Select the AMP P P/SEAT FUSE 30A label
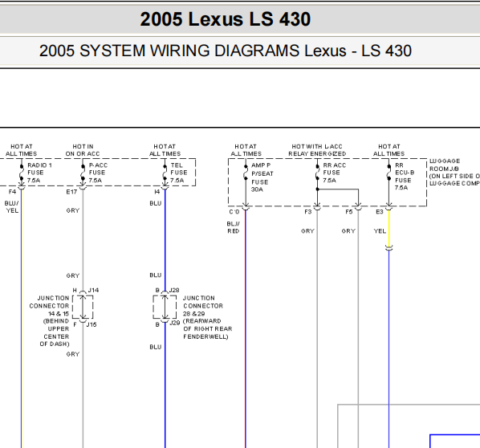Viewport: 480px width, 448px height. (x=262, y=177)
